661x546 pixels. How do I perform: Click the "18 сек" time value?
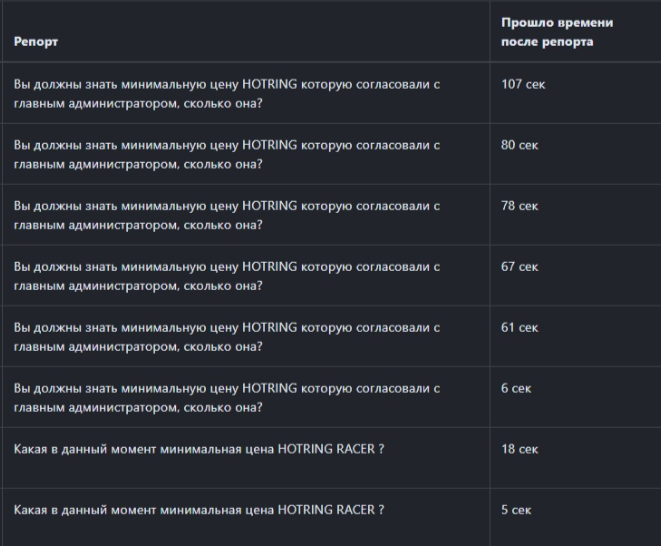click(x=519, y=449)
